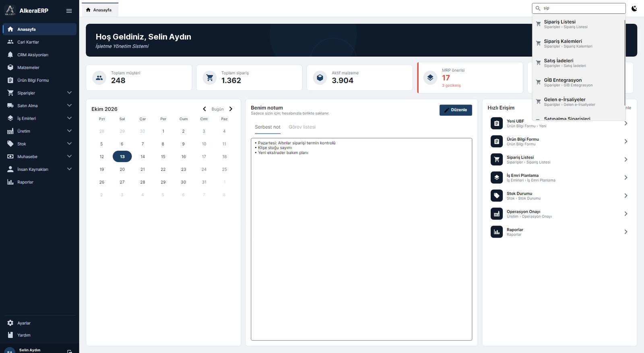Open Raporlar in the sidebar

(x=39, y=182)
